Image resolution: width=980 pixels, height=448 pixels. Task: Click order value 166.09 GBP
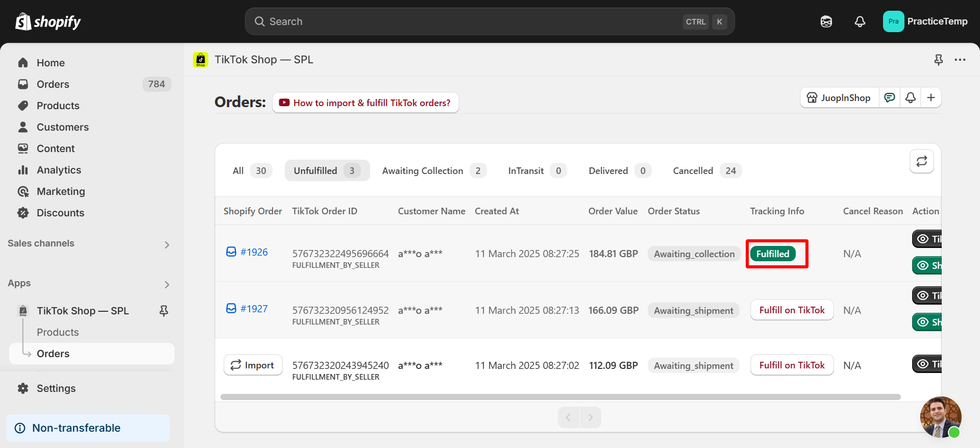point(614,310)
